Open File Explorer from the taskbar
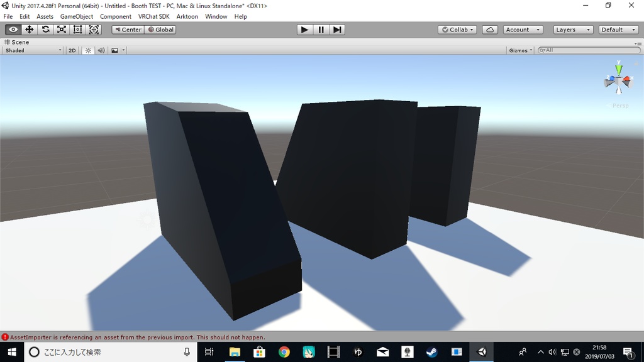 pyautogui.click(x=235, y=352)
